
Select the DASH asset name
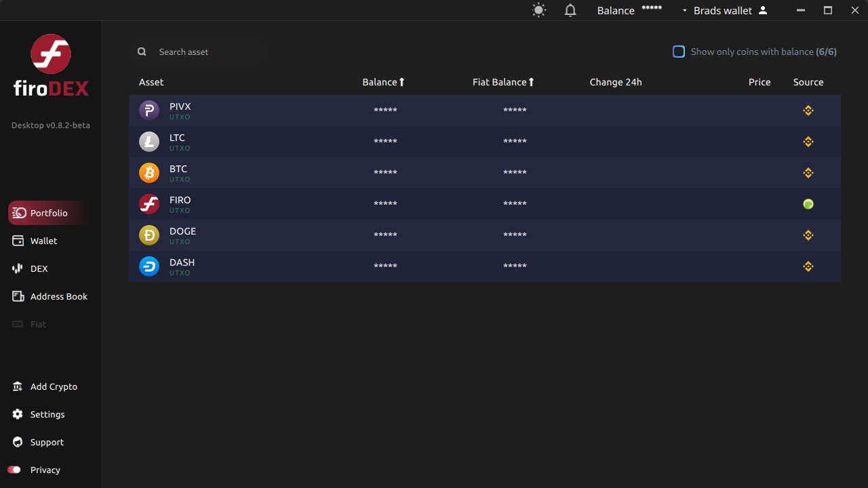click(182, 262)
